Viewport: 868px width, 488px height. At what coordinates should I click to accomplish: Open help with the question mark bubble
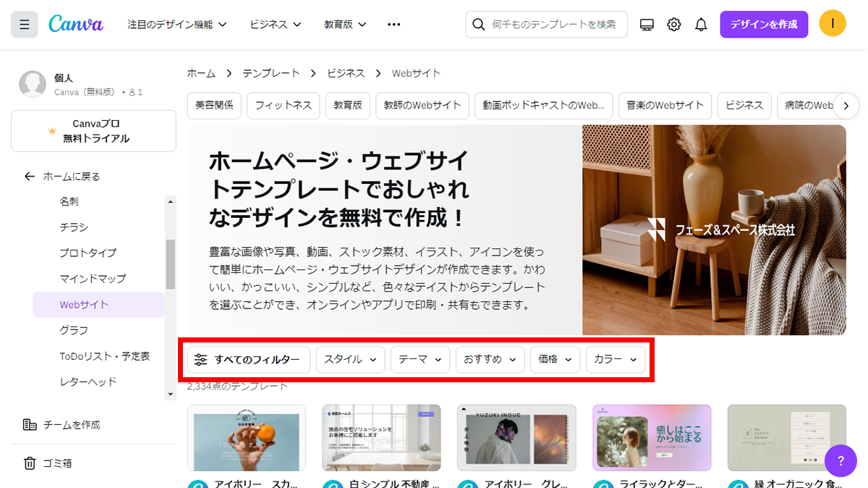[841, 460]
